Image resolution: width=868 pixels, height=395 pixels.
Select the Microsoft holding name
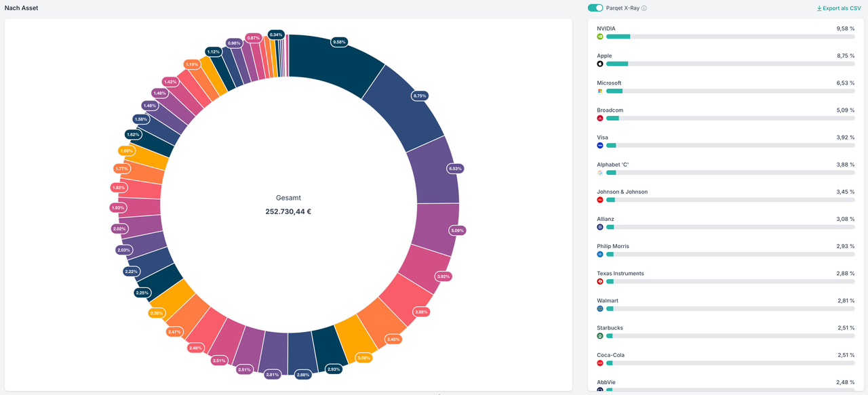[609, 83]
